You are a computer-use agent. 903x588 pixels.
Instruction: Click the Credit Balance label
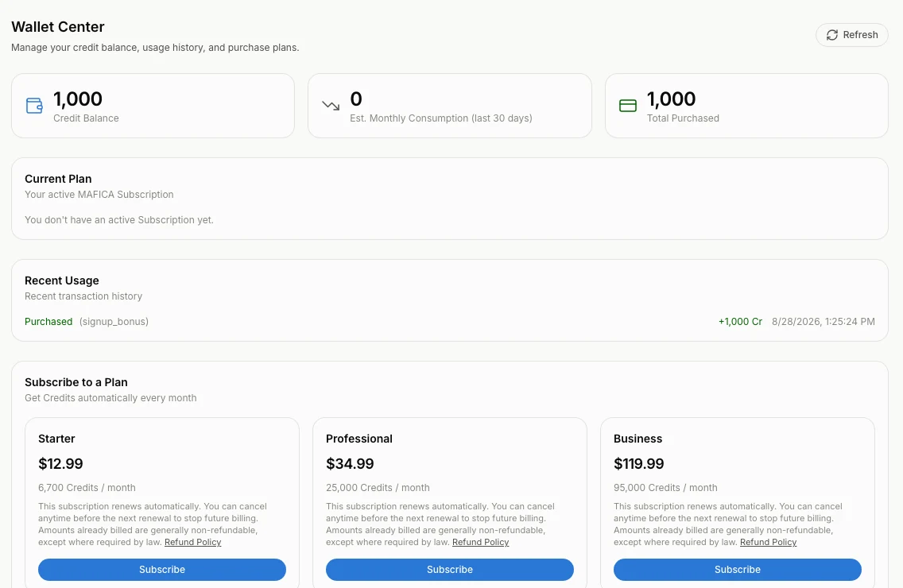coord(86,118)
